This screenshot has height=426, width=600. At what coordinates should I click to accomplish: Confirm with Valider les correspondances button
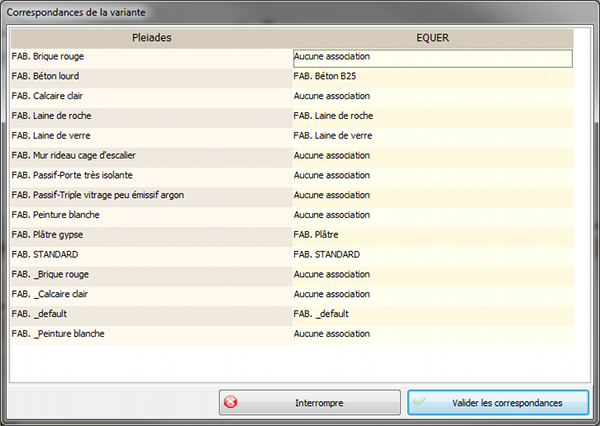point(498,402)
